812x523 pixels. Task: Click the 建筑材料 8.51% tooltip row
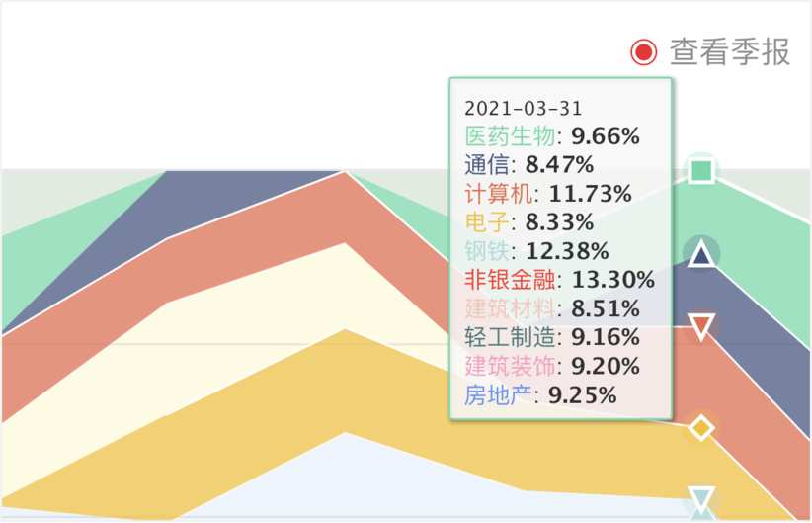(551, 308)
